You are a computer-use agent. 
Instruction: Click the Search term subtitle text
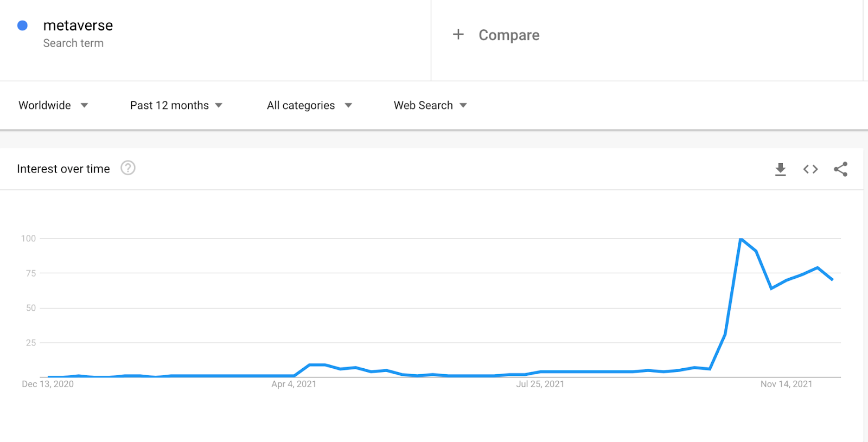(73, 43)
